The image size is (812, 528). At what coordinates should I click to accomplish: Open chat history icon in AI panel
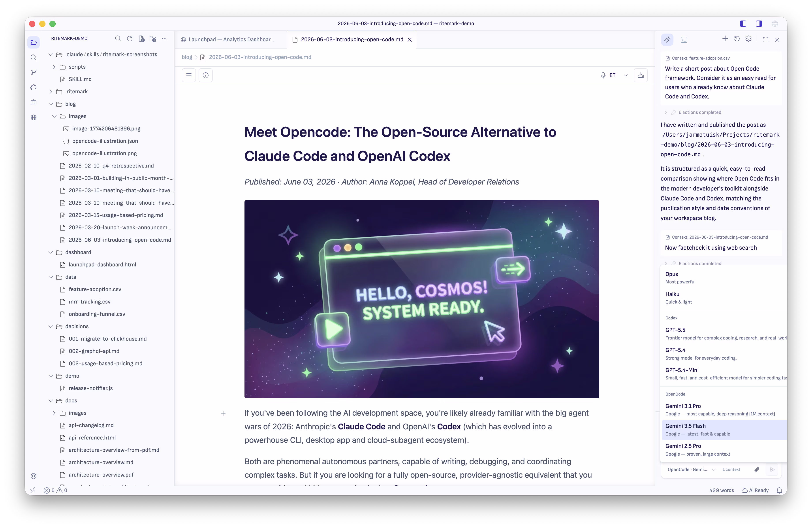pyautogui.click(x=737, y=39)
